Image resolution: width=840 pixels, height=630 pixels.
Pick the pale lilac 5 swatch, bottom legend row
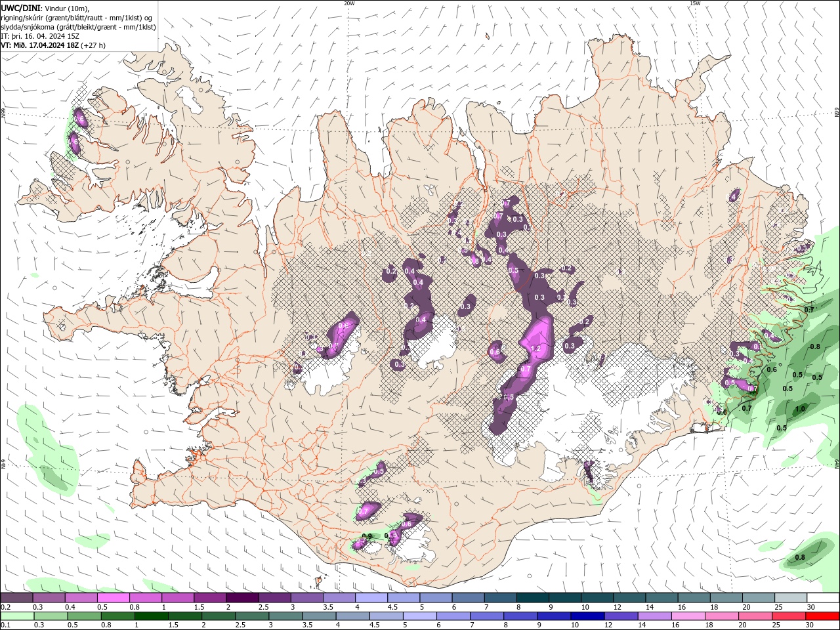[x=420, y=616]
